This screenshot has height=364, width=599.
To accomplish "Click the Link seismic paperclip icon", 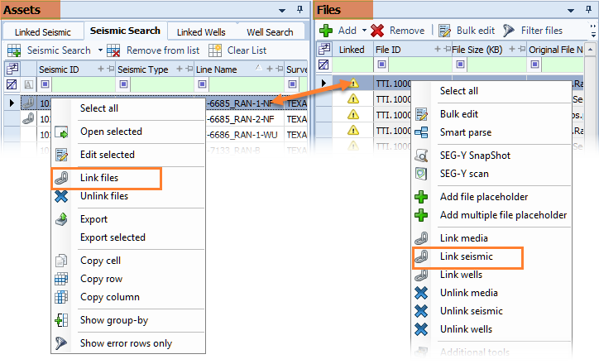I will click(421, 256).
